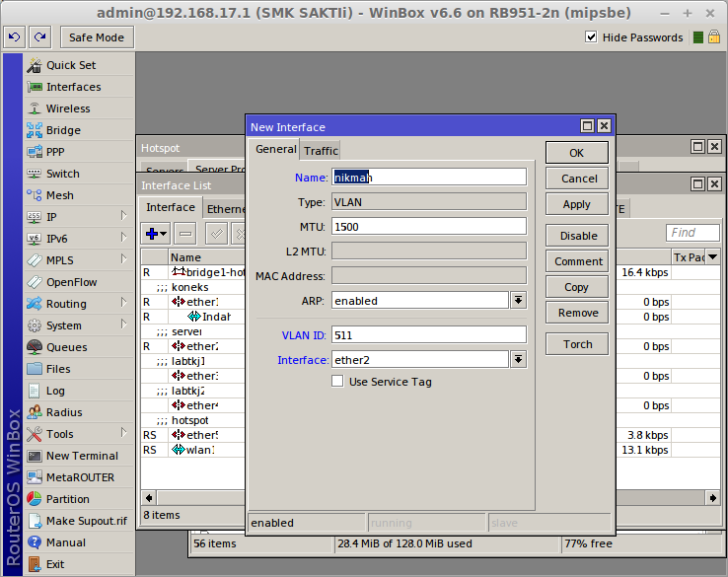Click the Tx Pac column header
The width and height of the screenshot is (728, 577).
click(689, 257)
